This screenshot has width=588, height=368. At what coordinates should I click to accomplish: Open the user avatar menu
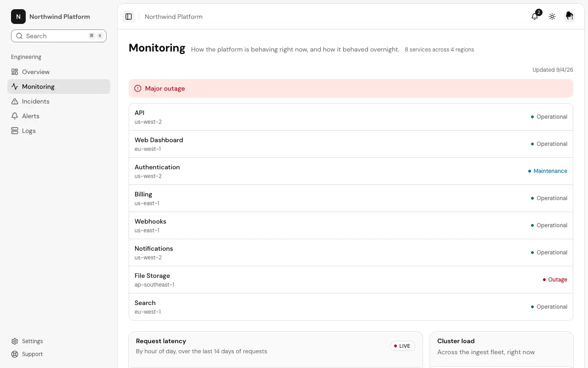(x=570, y=17)
